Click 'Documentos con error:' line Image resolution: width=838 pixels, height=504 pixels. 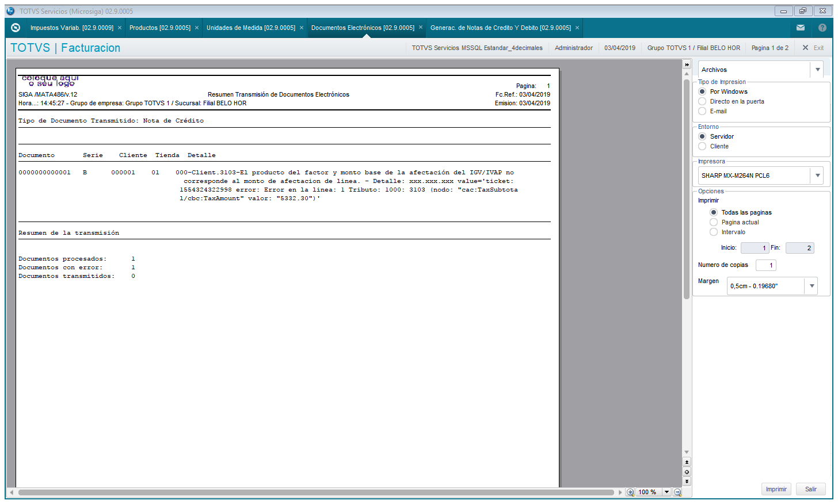click(77, 268)
